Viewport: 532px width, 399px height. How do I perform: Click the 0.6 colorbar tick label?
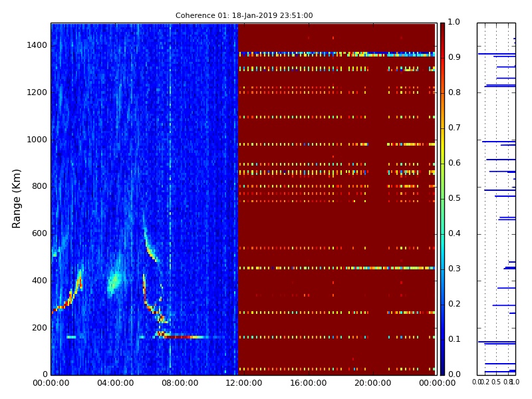click(x=454, y=163)
